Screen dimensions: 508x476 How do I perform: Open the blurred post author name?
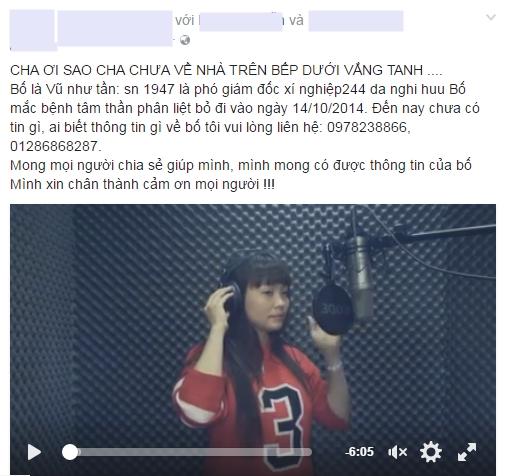tap(115, 28)
